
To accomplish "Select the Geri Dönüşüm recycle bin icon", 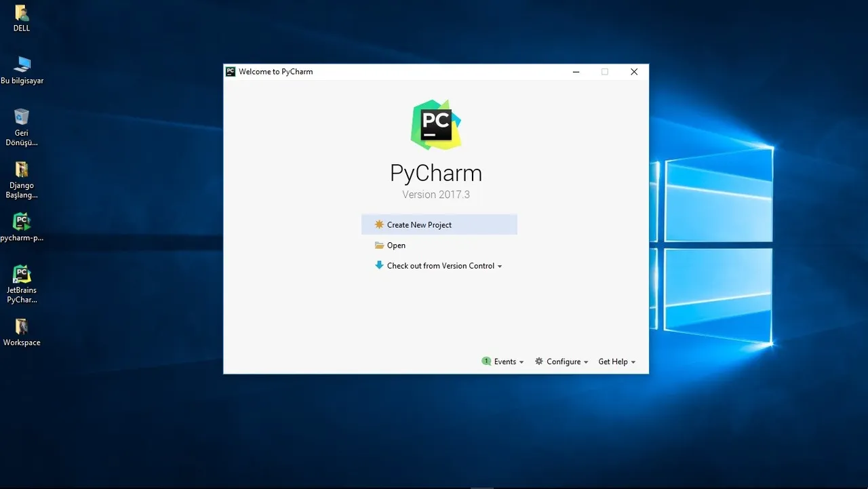I will pyautogui.click(x=22, y=127).
